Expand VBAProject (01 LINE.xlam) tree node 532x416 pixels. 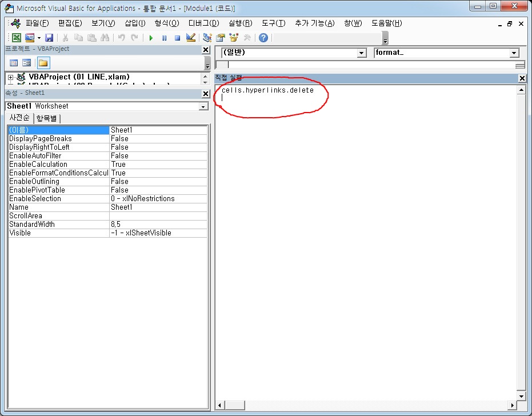[10, 77]
